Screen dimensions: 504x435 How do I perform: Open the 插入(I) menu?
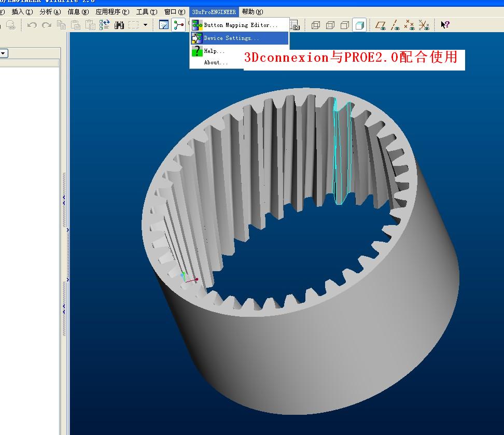click(22, 12)
